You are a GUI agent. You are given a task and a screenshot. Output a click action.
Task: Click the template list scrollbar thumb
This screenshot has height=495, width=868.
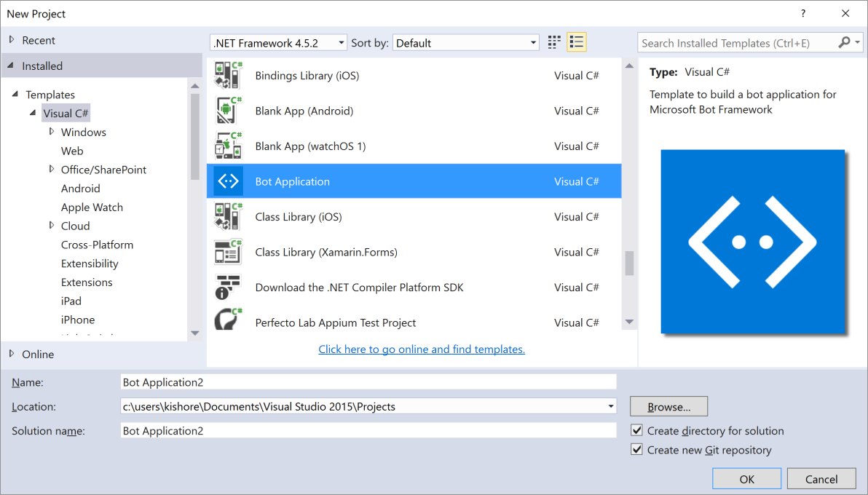click(629, 263)
